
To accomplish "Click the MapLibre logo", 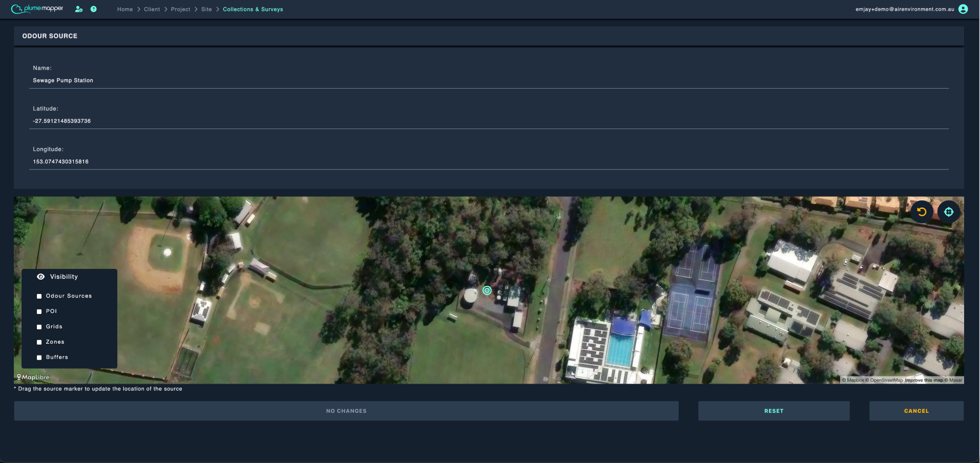I will click(x=33, y=377).
